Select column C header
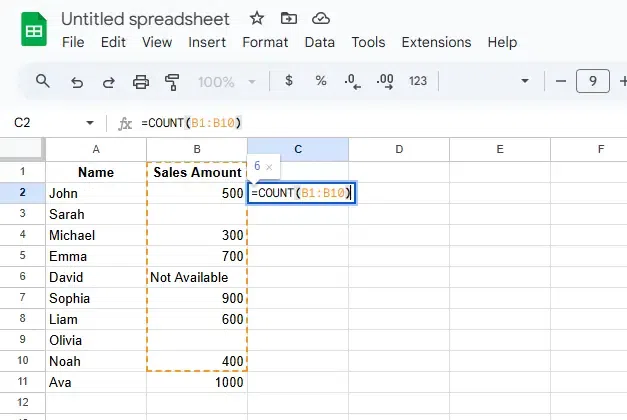This screenshot has width=627, height=420. click(x=298, y=150)
